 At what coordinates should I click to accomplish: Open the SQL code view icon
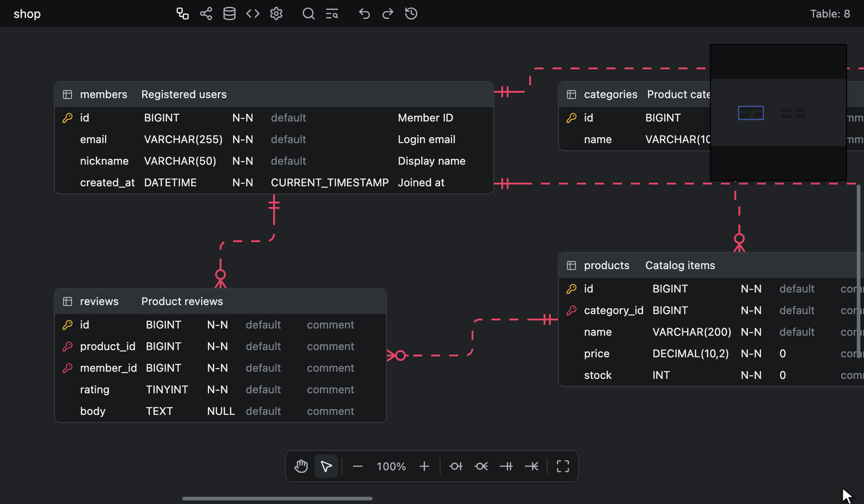253,13
